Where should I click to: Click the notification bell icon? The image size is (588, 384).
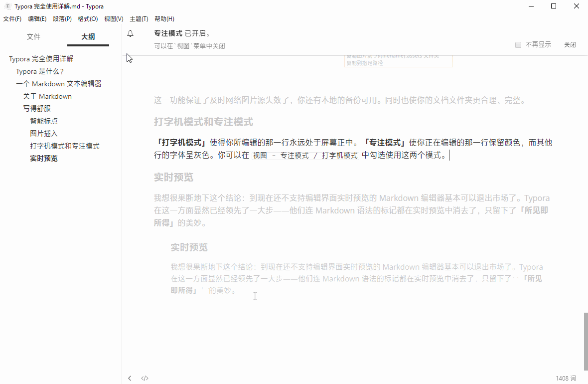130,33
